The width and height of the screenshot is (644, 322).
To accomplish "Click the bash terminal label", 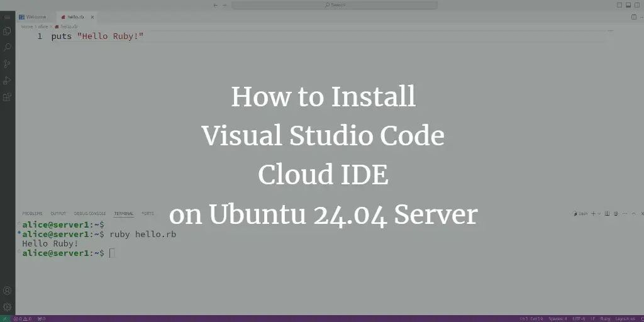I will coord(580,214).
